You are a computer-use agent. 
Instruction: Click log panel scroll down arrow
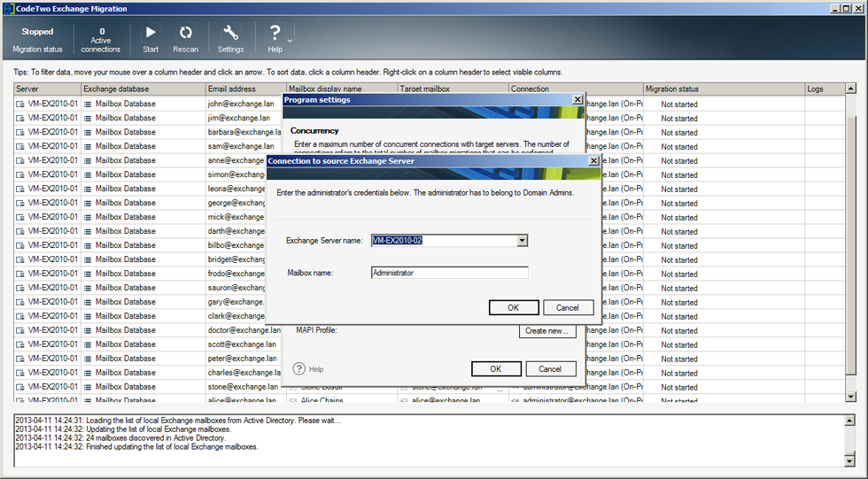point(849,460)
